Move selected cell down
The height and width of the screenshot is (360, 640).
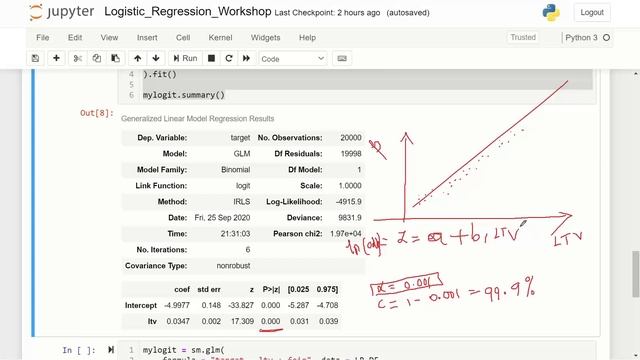(156, 58)
